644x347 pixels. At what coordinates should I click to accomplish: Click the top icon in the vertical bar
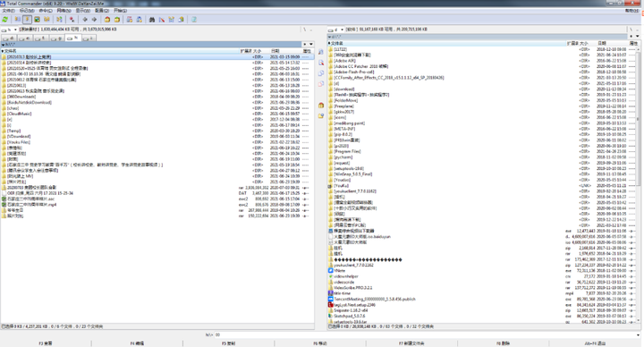click(321, 52)
